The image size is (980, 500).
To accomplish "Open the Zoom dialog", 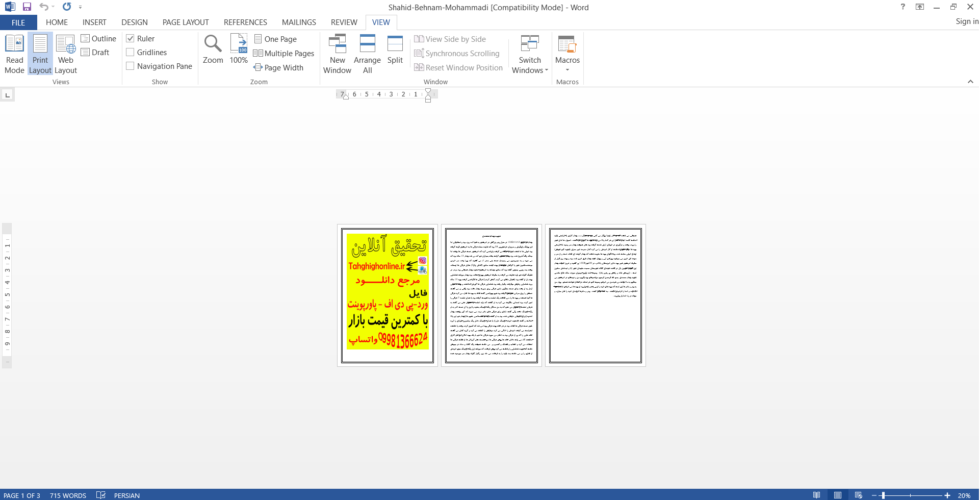I will (213, 49).
